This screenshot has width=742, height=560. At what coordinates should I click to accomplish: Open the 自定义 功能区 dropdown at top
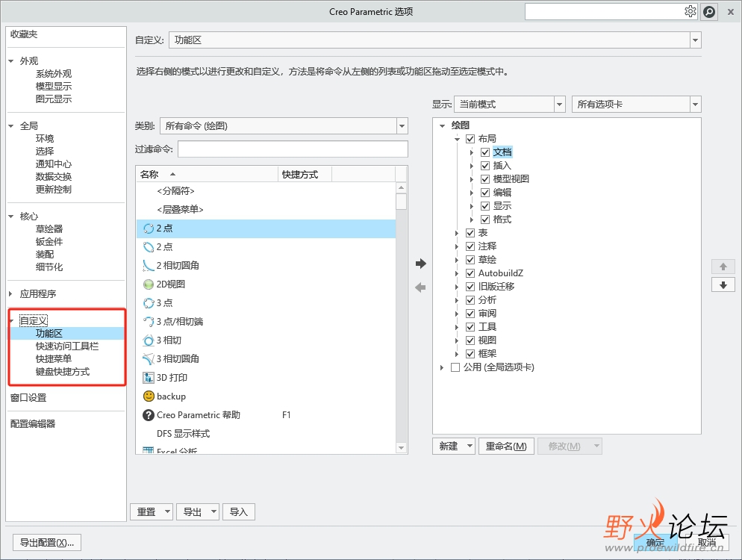pos(695,40)
